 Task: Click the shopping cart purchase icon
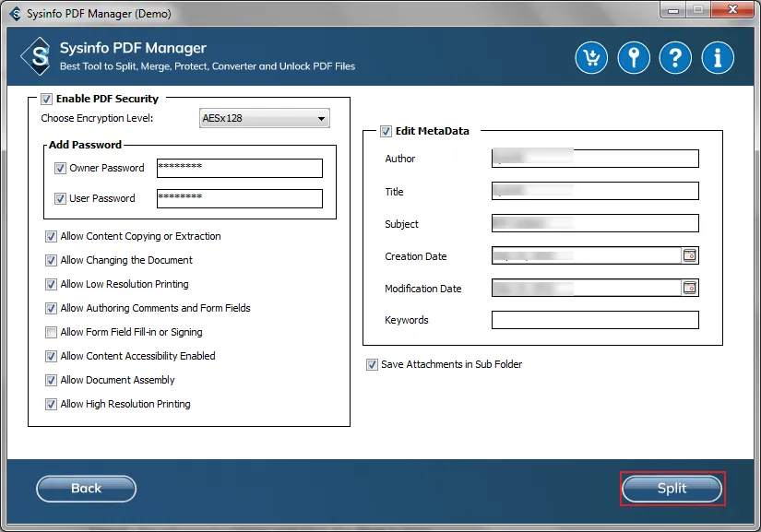[591, 57]
